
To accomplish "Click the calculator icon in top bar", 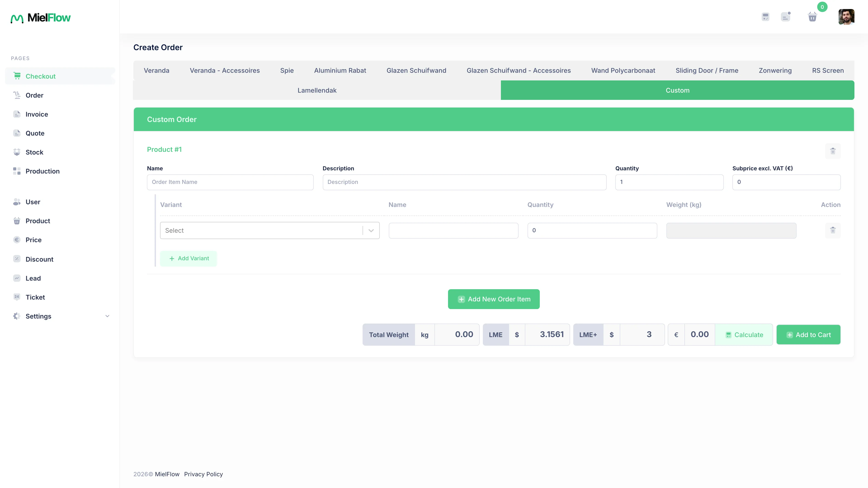I will tap(766, 17).
